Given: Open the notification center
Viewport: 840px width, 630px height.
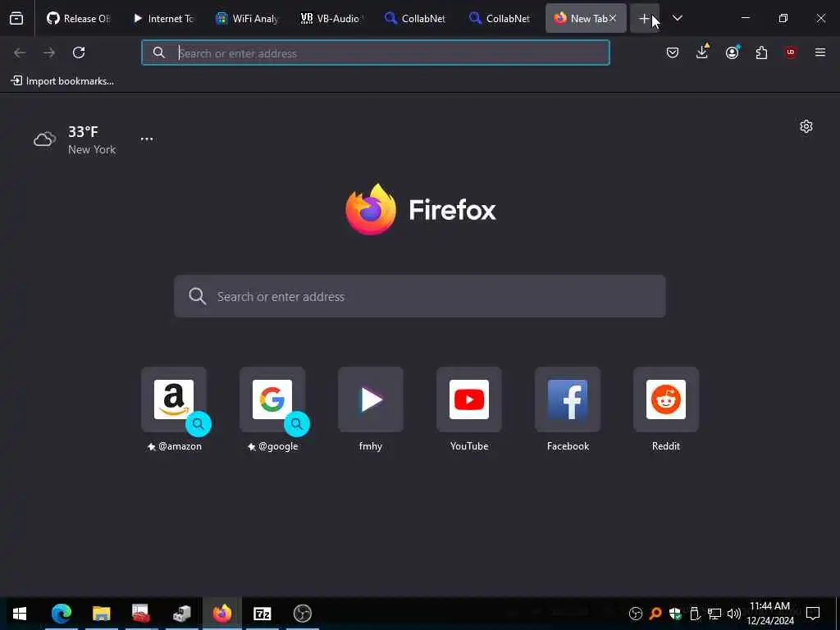Looking at the screenshot, I should coord(813,614).
